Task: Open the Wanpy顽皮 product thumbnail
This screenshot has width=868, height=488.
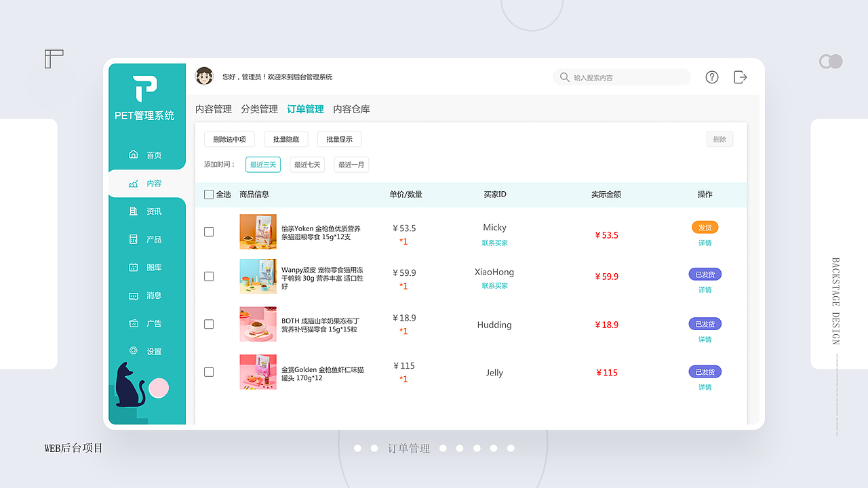Action: pos(258,277)
